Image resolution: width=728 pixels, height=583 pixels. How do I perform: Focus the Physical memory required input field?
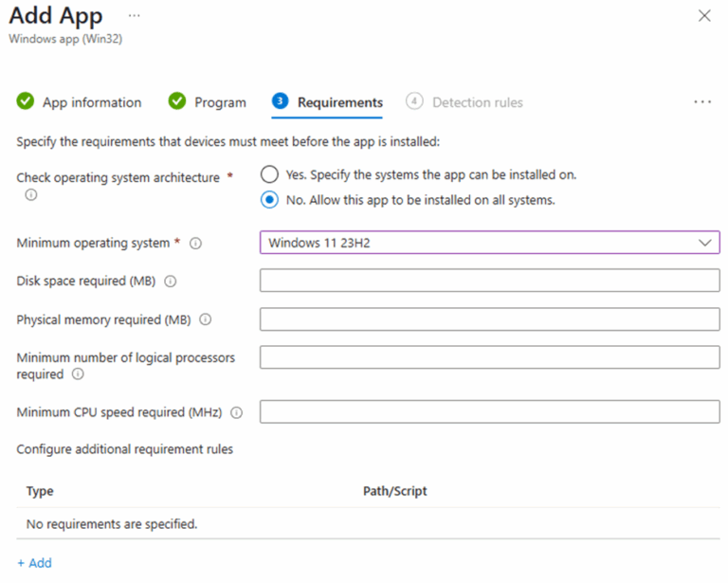pyautogui.click(x=490, y=319)
